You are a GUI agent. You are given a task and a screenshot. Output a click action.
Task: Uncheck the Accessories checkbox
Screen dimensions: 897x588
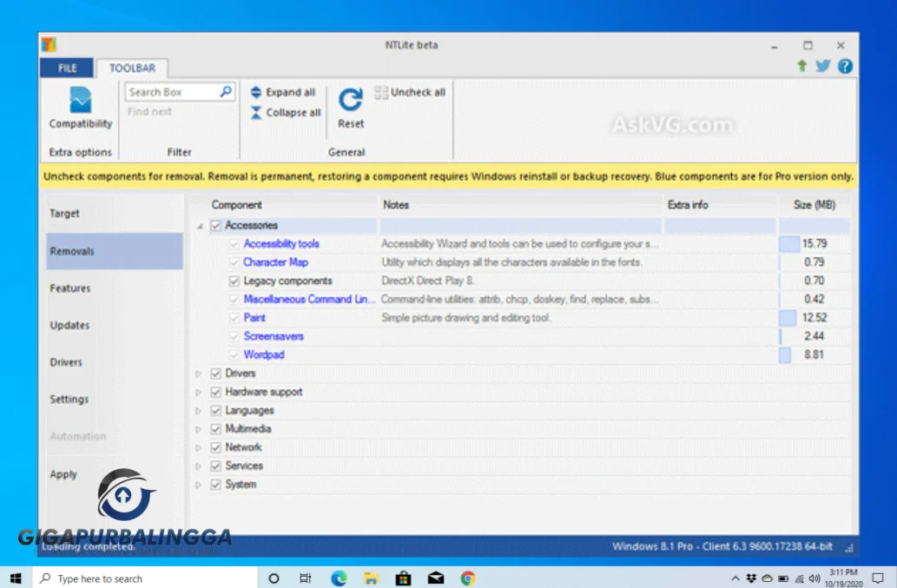[x=215, y=225]
